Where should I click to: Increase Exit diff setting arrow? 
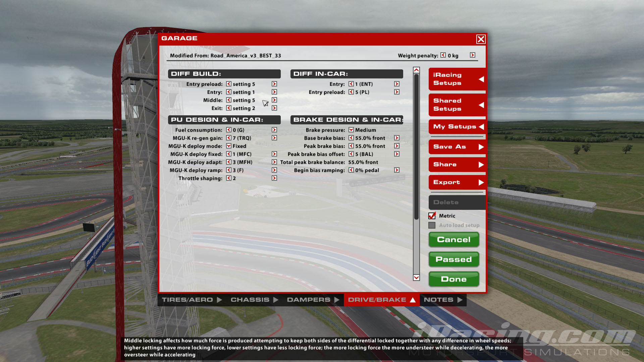(x=274, y=108)
